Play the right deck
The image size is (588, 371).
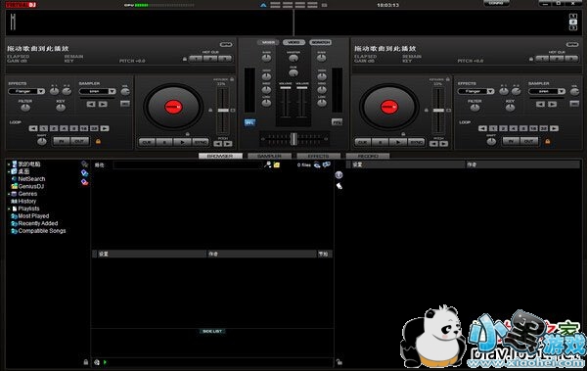tap(398, 143)
